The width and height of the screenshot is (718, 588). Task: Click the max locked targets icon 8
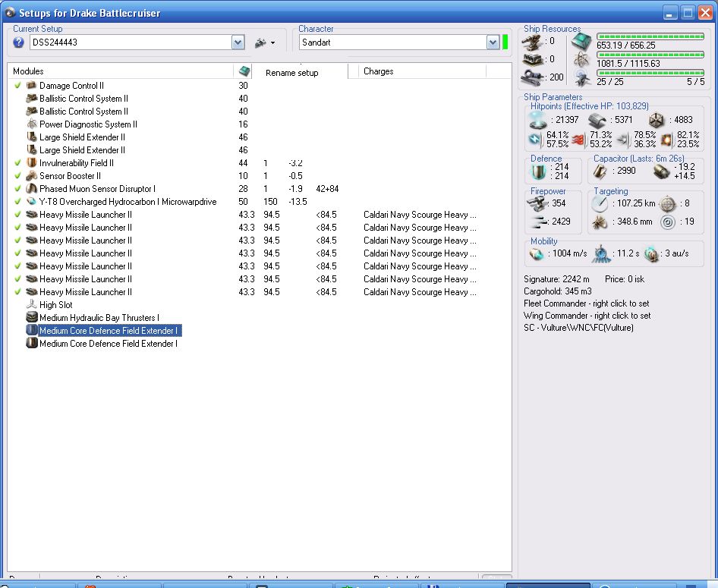point(668,203)
